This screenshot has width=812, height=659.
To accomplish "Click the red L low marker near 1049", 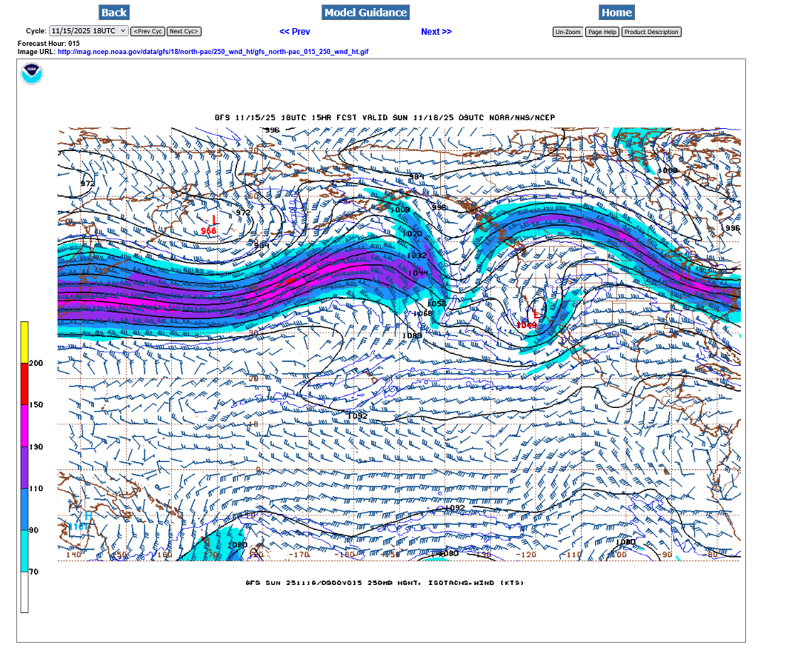I will pyautogui.click(x=536, y=315).
